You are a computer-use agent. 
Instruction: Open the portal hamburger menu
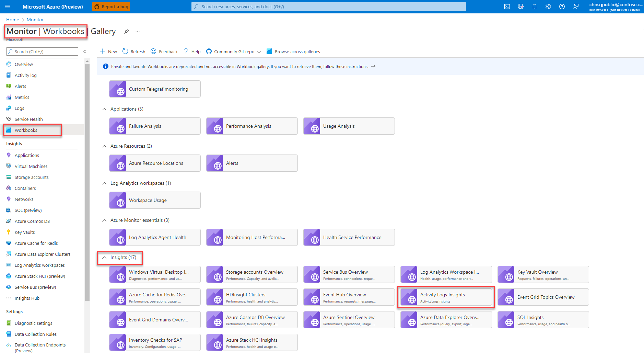8,7
